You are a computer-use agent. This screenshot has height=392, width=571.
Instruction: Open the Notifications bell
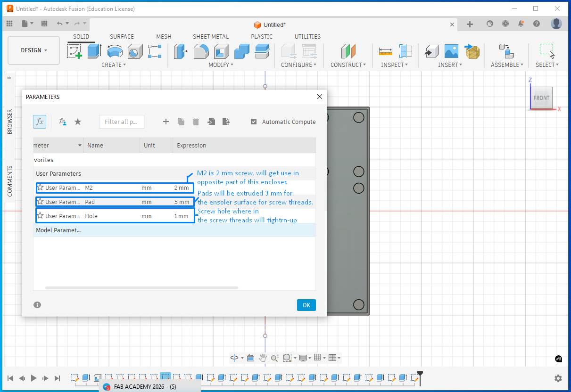[x=521, y=24]
